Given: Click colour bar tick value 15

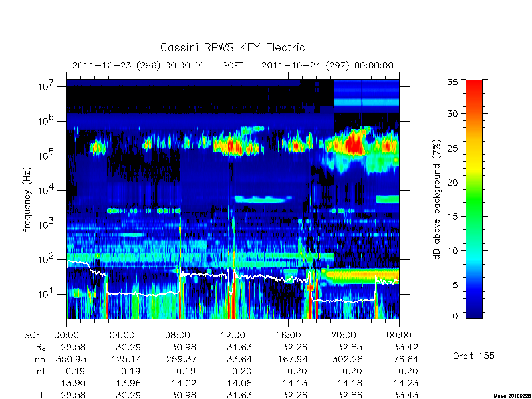Looking at the screenshot, I should pos(453,216).
